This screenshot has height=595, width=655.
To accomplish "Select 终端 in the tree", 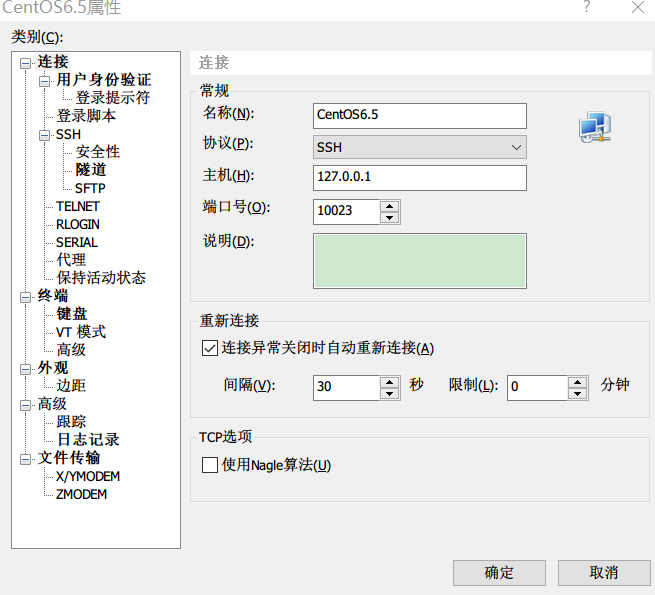I will 53,296.
